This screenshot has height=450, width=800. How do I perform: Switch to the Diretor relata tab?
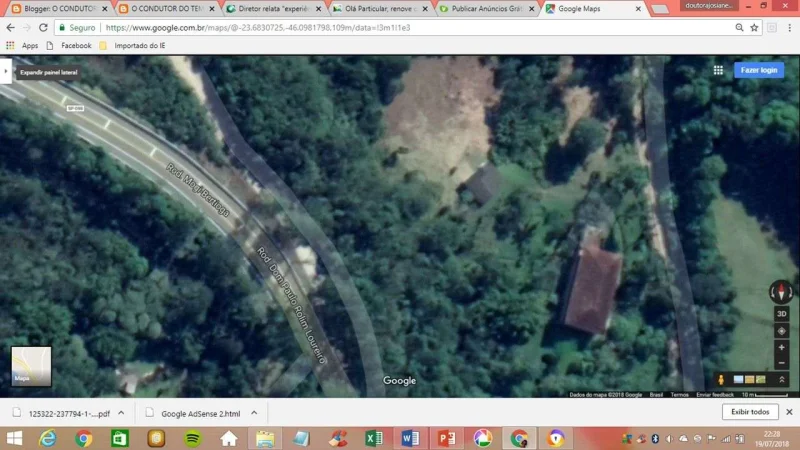click(274, 9)
